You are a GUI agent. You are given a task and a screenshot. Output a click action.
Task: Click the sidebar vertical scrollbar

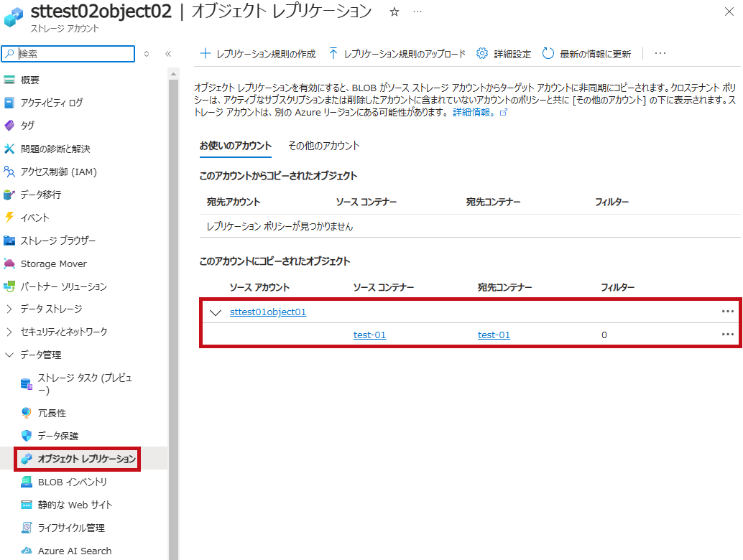coord(173,320)
